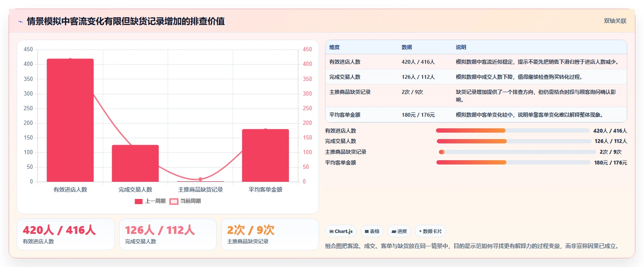Click the 有效进店人数 progress bar

[x=513, y=130]
